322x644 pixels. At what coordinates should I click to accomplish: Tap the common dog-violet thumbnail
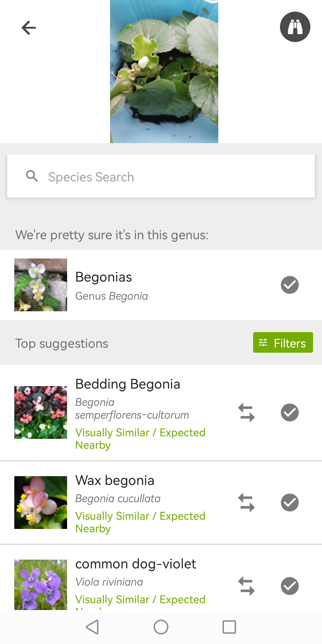click(x=41, y=584)
